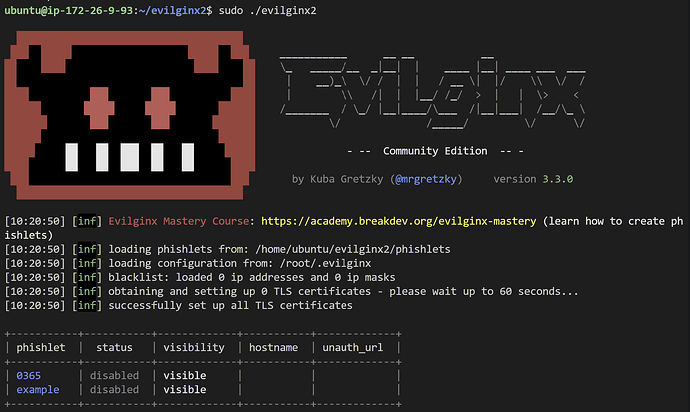Screen dimensions: 690x412
Task: Select the example phishlet name
Action: coord(38,390)
